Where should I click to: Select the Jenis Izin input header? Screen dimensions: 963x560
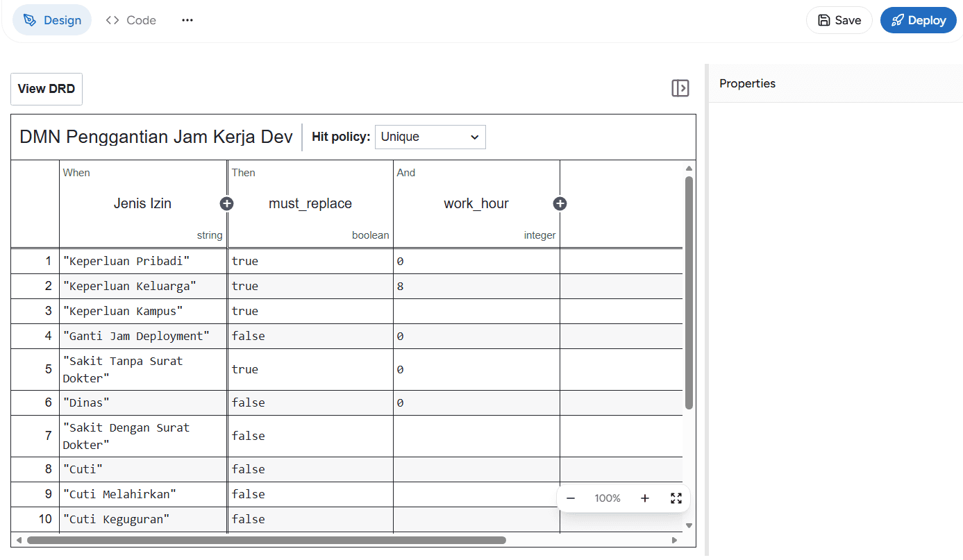[x=142, y=203]
